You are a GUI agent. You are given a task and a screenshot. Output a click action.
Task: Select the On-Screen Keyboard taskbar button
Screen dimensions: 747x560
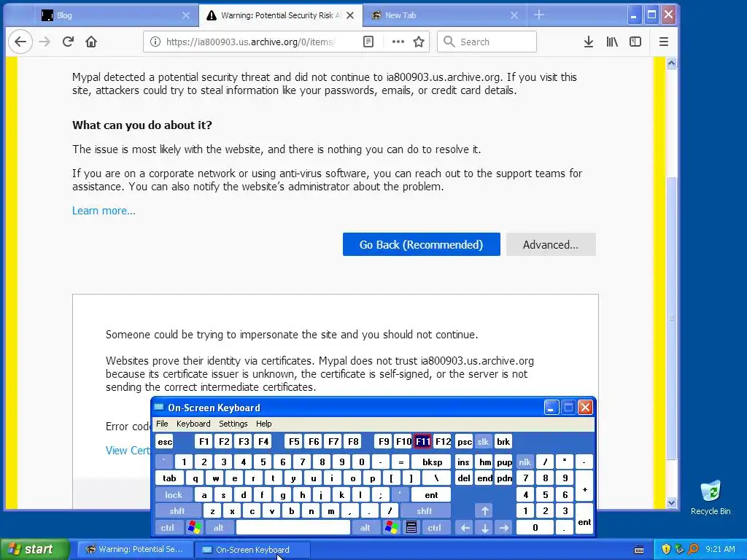(252, 550)
